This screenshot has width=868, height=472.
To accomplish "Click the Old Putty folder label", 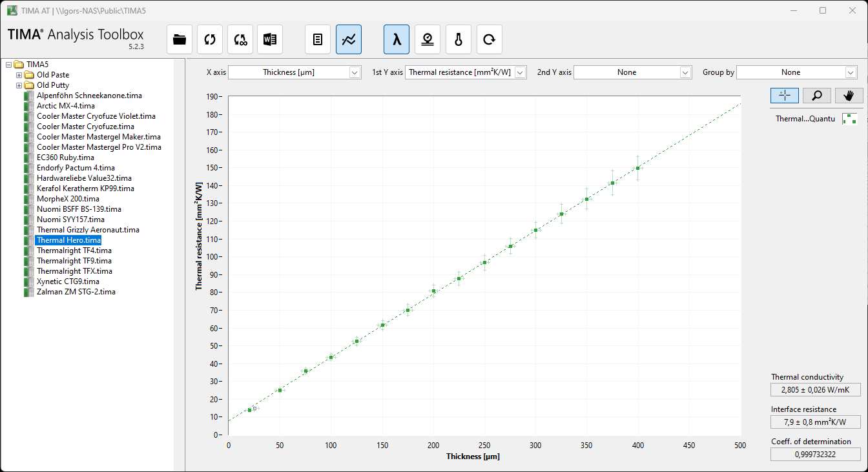I will 53,85.
